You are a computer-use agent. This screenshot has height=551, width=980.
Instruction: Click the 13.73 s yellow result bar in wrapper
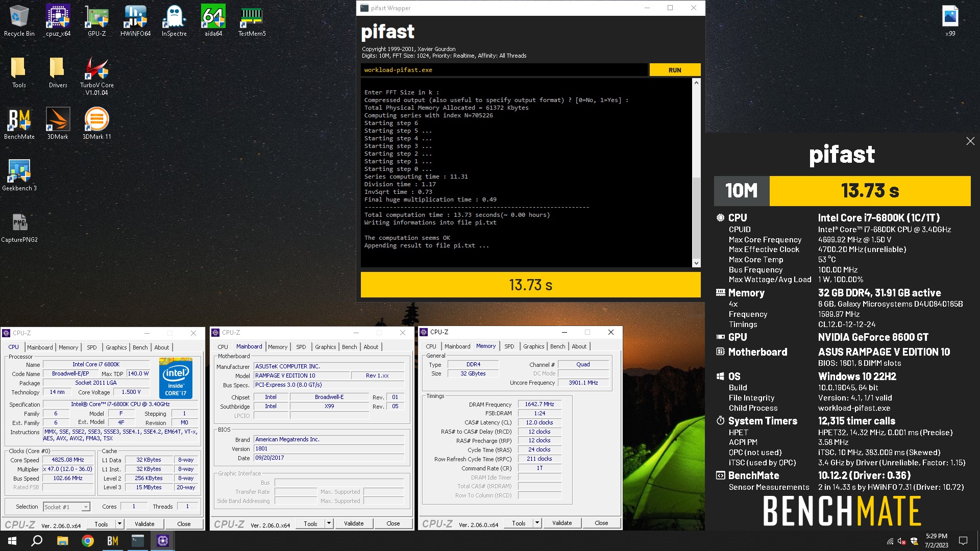[x=530, y=285]
